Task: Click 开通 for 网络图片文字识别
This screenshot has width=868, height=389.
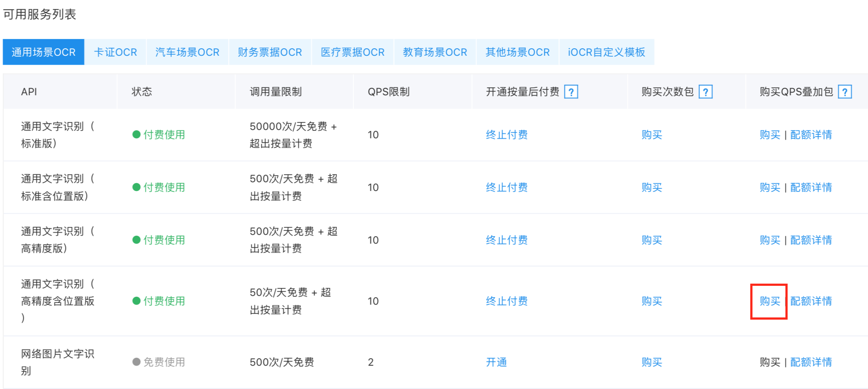Action: (496, 362)
